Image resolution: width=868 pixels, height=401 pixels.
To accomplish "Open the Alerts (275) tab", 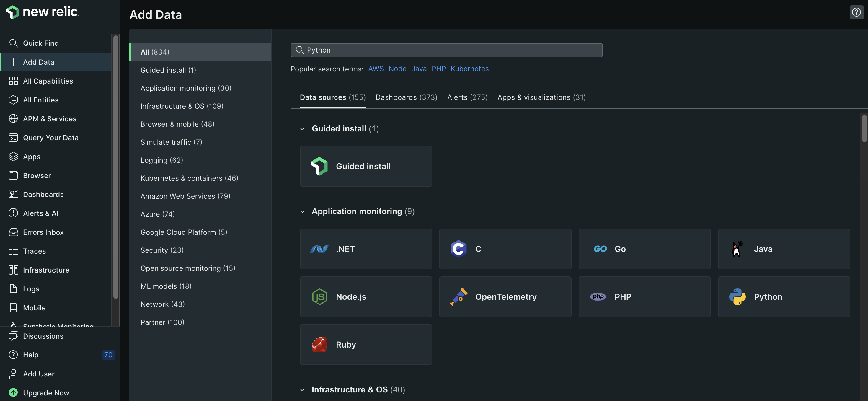I will coord(467,97).
